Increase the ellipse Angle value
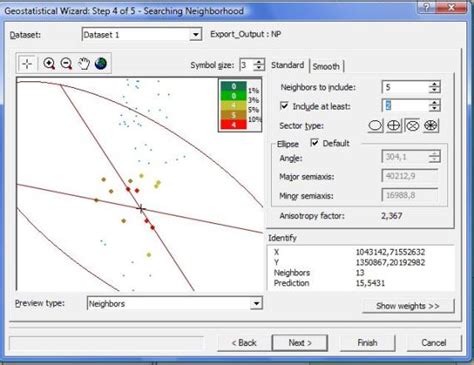This screenshot has width=474, height=365. point(434,154)
